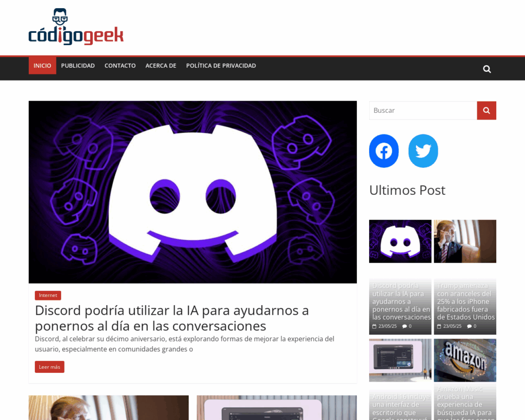The width and height of the screenshot is (525, 420).
Task: Click the Discord thumbnail in Ultimos Post
Action: coord(400,241)
